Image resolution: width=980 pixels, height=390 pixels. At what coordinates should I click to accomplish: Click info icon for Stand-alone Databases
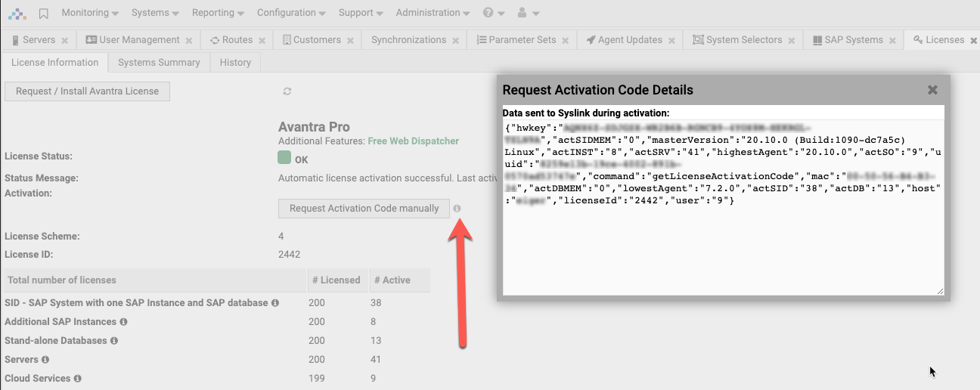pos(114,341)
